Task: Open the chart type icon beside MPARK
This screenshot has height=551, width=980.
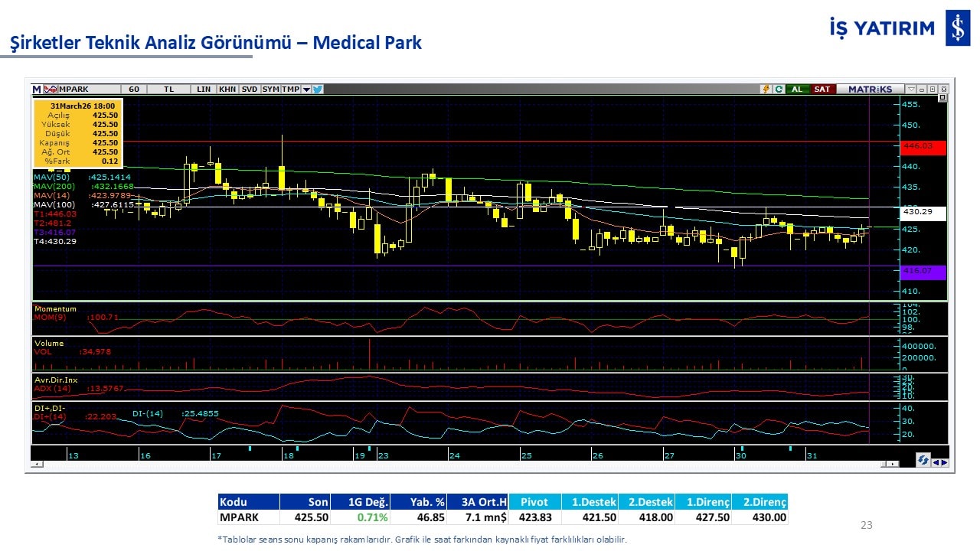Action: [x=51, y=90]
